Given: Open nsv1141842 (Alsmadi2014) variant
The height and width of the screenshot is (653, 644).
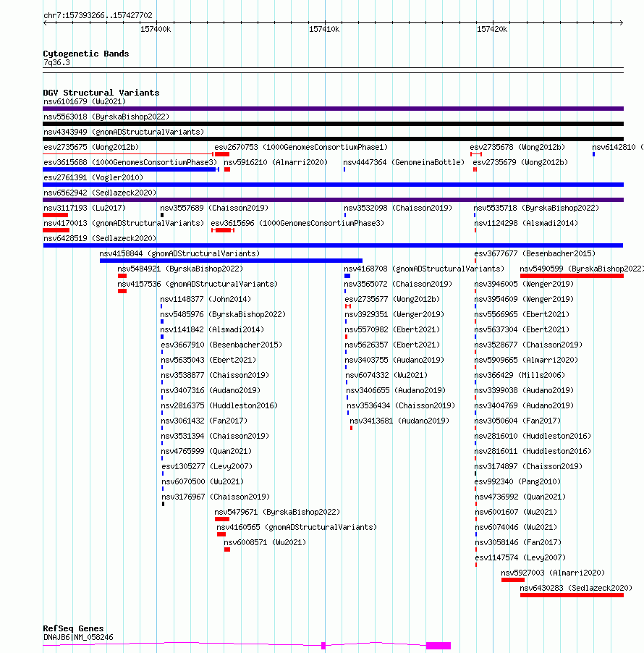Looking at the screenshot, I should pyautogui.click(x=212, y=330).
